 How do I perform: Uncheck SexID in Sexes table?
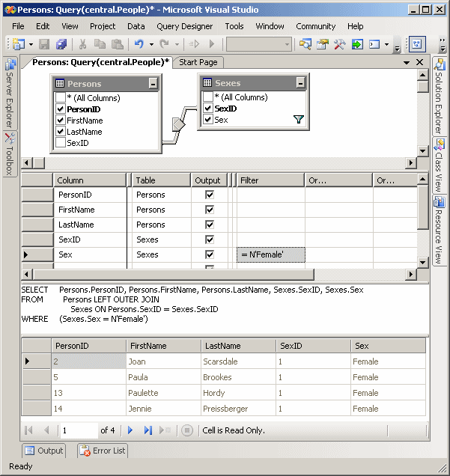click(208, 109)
